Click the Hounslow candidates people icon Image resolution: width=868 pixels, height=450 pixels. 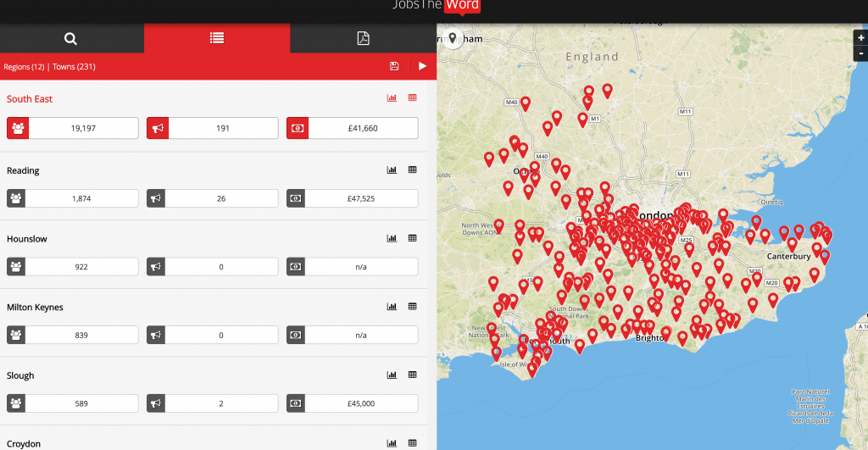pyautogui.click(x=16, y=267)
